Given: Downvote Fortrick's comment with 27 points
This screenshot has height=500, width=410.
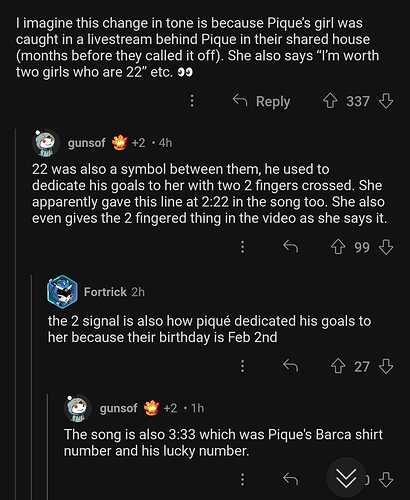Looking at the screenshot, I should click(x=386, y=366).
